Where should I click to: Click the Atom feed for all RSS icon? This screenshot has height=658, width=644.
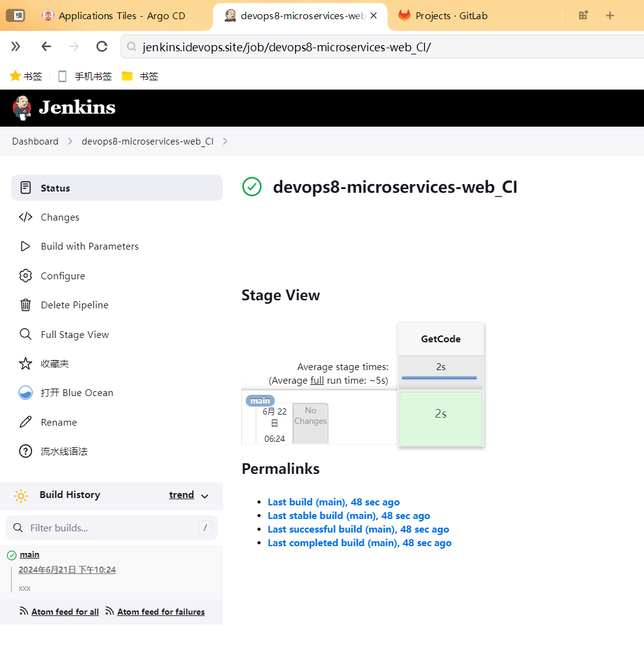click(24, 612)
